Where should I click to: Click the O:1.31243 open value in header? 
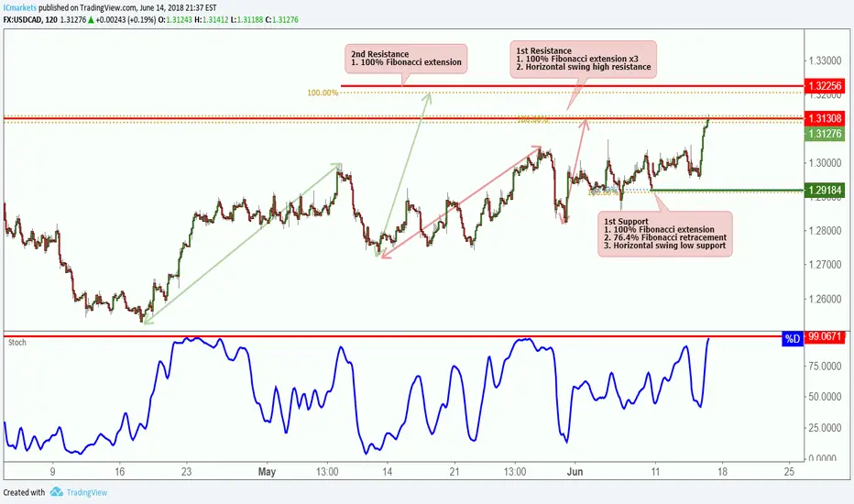[175, 19]
